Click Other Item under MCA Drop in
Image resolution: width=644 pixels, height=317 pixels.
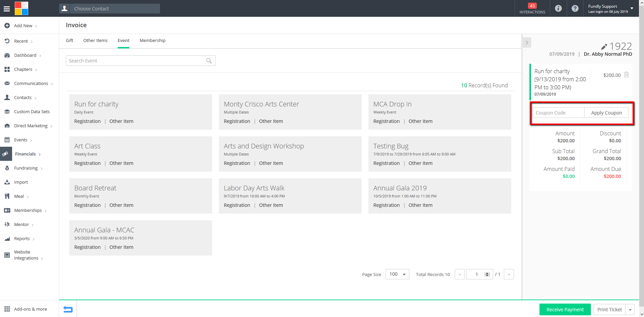tap(420, 121)
